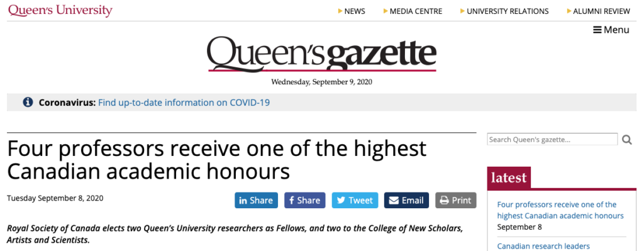Select the latest sidebar tab
The width and height of the screenshot is (644, 251).
(x=509, y=178)
